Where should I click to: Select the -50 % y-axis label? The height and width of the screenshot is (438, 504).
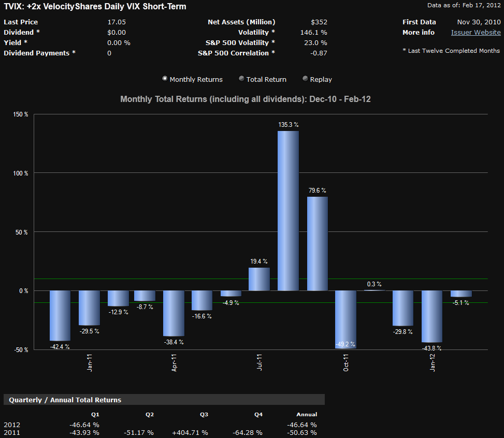point(21,349)
